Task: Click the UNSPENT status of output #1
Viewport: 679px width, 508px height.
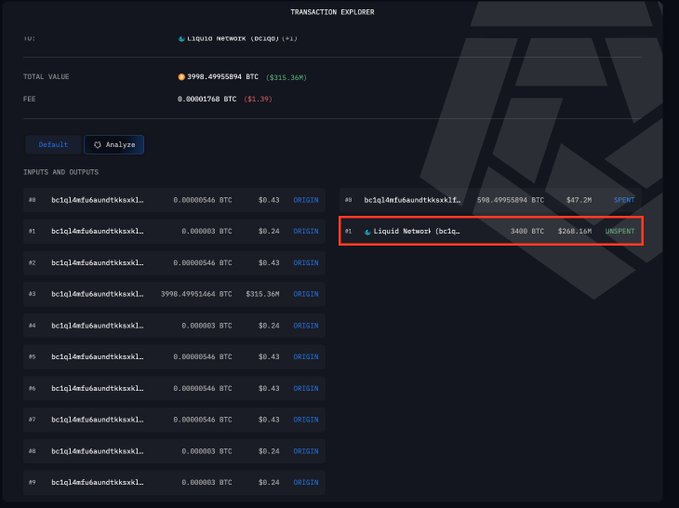Action: (620, 231)
